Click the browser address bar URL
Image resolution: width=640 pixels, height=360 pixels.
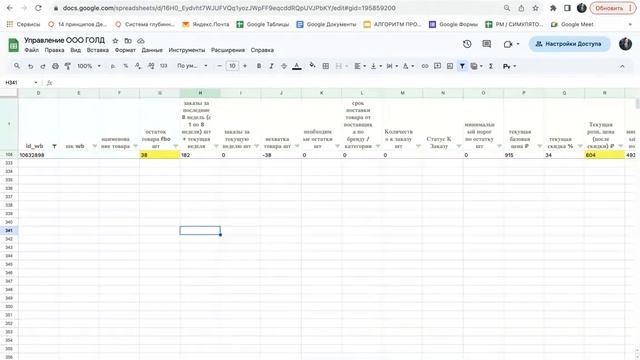click(229, 8)
